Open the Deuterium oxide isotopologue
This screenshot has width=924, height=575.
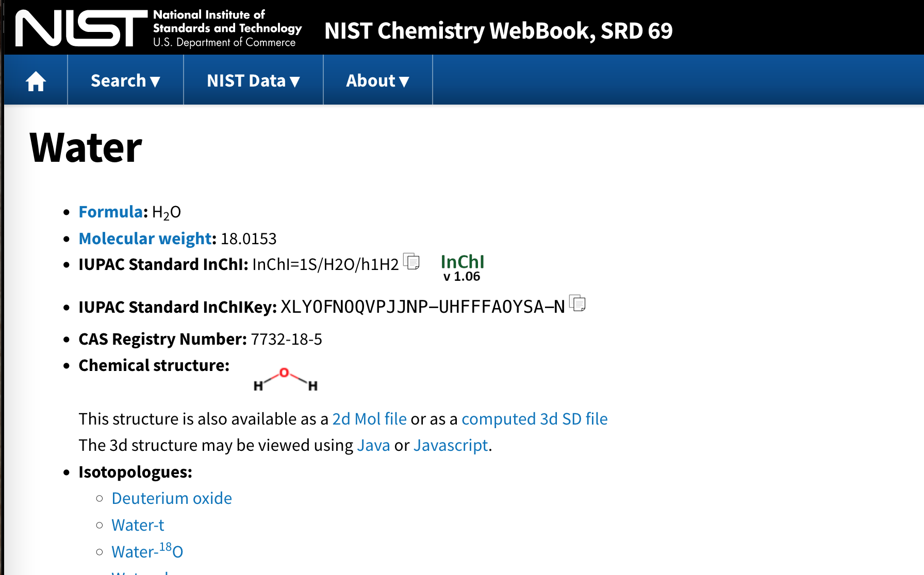coord(172,498)
